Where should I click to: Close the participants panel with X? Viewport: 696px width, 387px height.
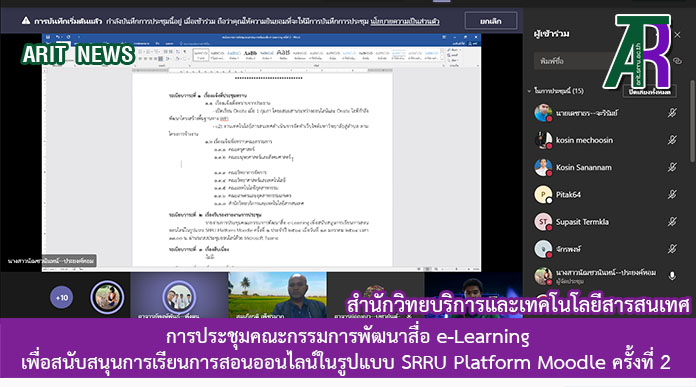click(x=677, y=35)
